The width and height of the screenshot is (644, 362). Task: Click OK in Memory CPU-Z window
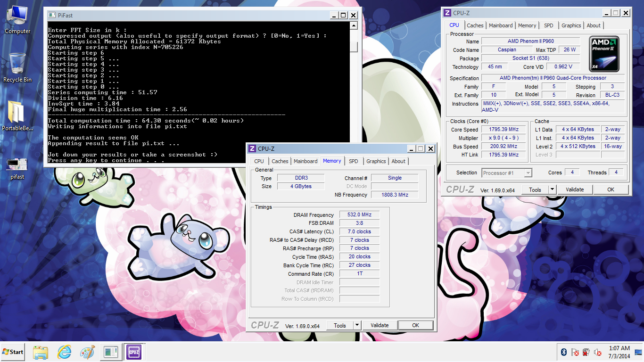coord(415,325)
